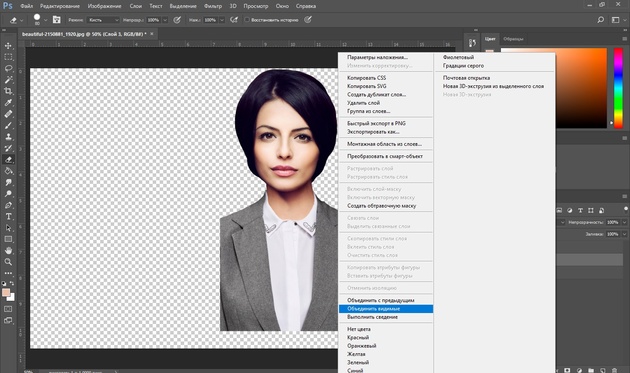Select the Magic Wand tool
The height and width of the screenshot is (373, 630).
click(x=8, y=80)
